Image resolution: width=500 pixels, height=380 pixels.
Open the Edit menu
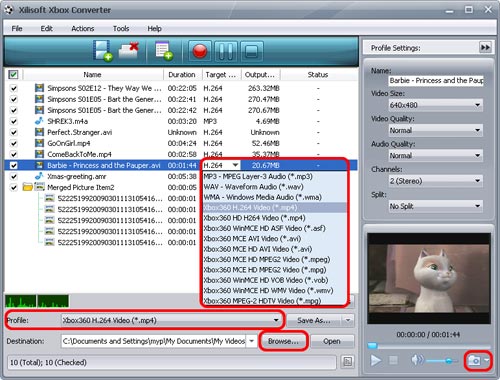(46, 29)
